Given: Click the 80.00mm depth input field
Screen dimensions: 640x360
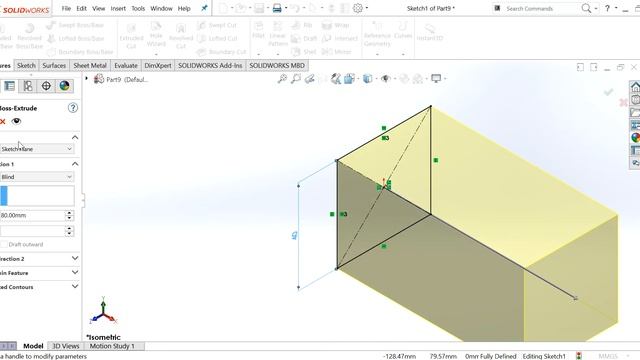Looking at the screenshot, I should [x=32, y=215].
